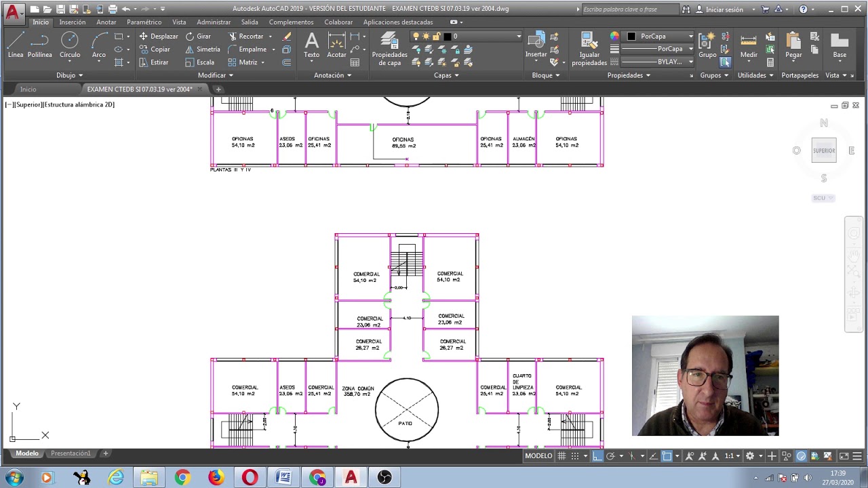This screenshot has width=868, height=488.
Task: Click the MODELO status bar button
Action: click(x=538, y=456)
